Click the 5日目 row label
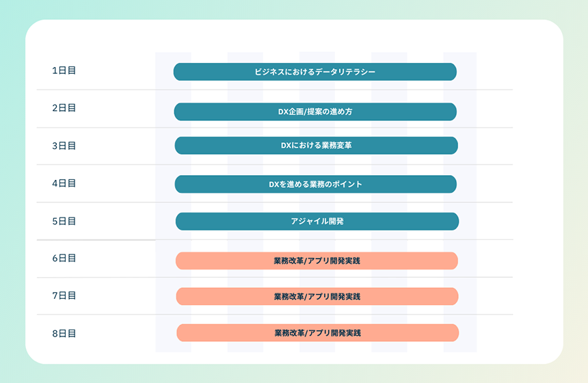Screen dimensions: 588x383 click(x=64, y=221)
